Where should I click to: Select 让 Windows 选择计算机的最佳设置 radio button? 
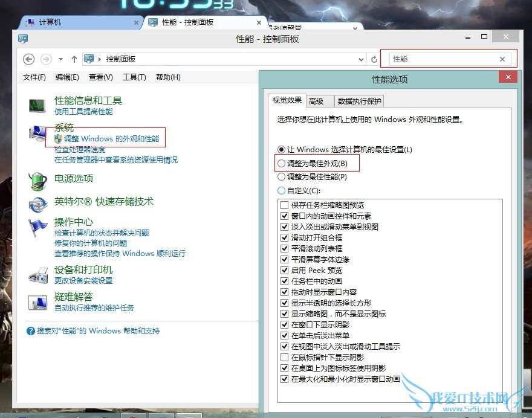[x=281, y=150]
